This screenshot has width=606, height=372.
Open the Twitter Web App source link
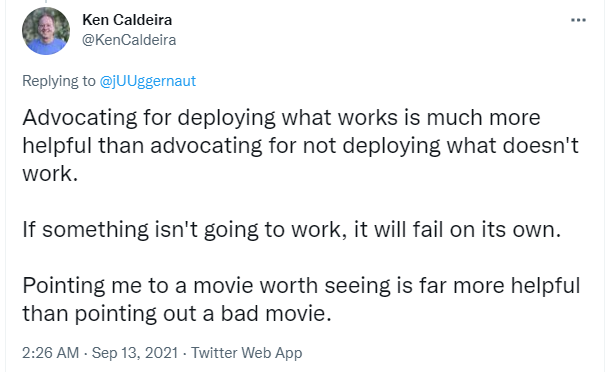pos(247,353)
